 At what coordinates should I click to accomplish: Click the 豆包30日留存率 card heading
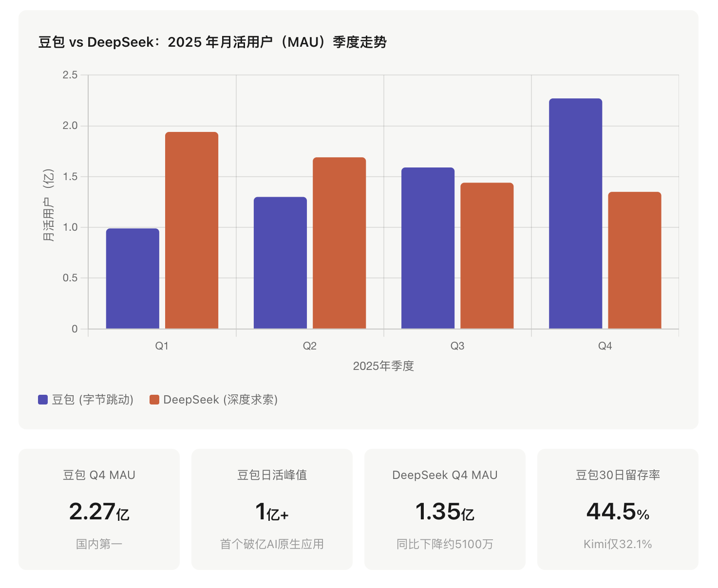coord(618,475)
